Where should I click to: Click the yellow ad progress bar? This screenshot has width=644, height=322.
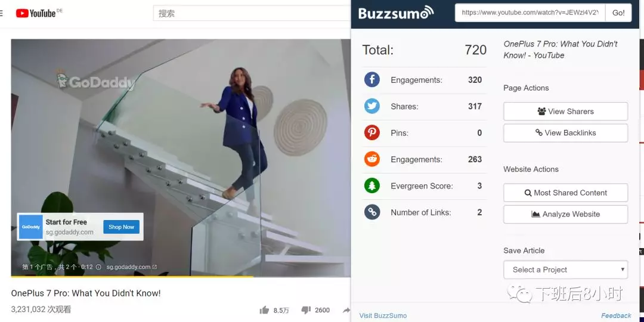pyautogui.click(x=132, y=277)
